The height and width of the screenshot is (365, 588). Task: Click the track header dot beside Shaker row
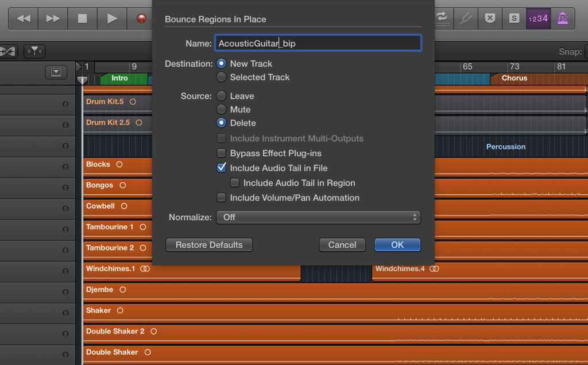pos(65,313)
